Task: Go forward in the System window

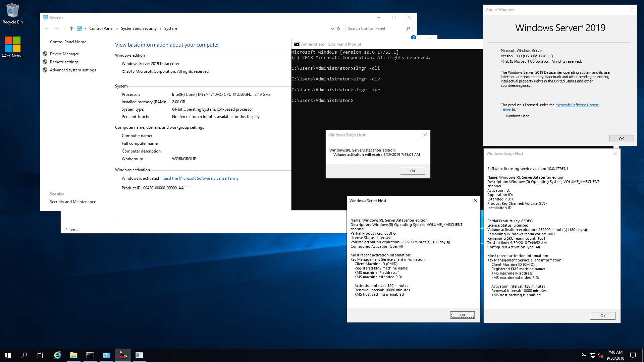Action: click(56, 28)
